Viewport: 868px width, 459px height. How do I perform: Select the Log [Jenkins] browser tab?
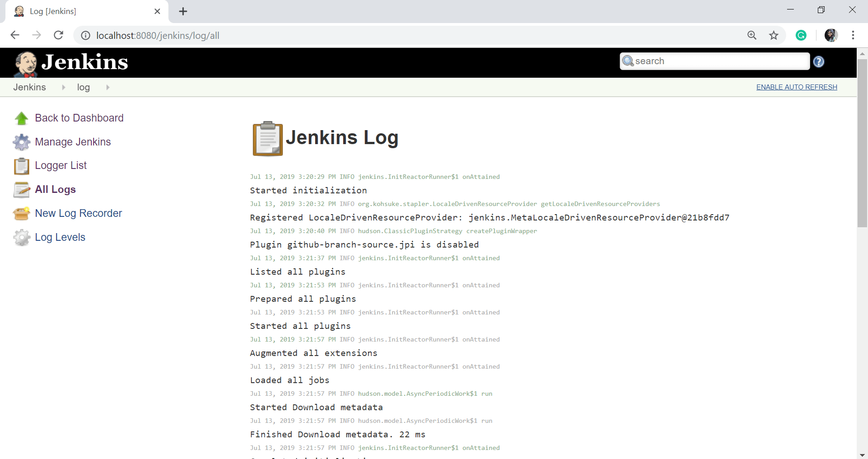click(x=87, y=11)
